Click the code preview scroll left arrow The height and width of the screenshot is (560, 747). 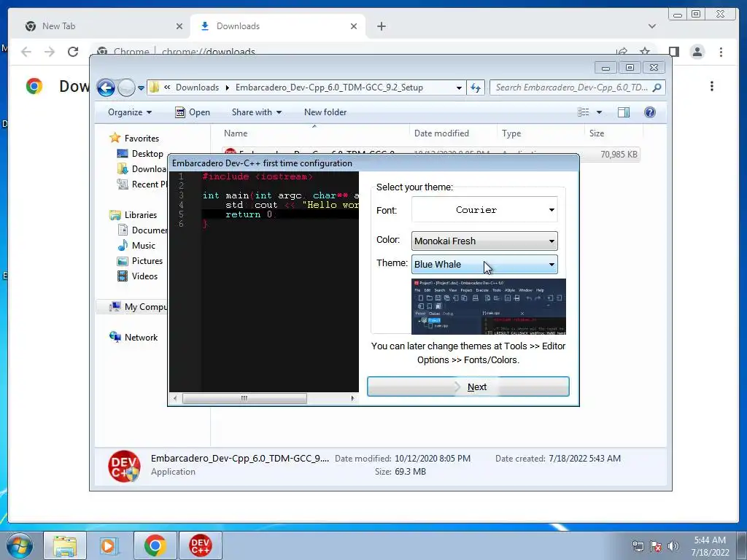175,398
